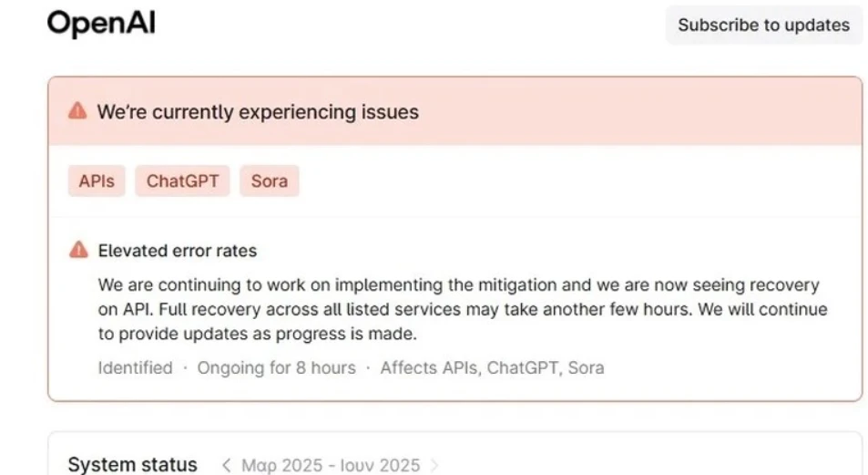The width and height of the screenshot is (868, 475).
Task: Select the ChatGPT affected-service tag
Action: [183, 181]
